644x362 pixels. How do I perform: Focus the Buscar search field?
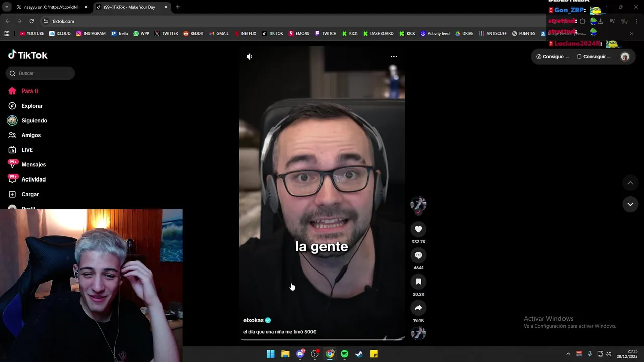pyautogui.click(x=40, y=73)
